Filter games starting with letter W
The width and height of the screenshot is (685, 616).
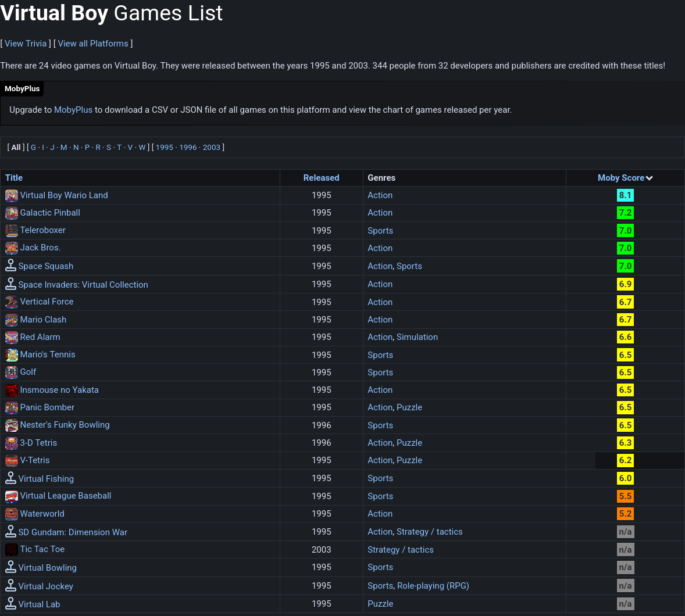click(142, 147)
